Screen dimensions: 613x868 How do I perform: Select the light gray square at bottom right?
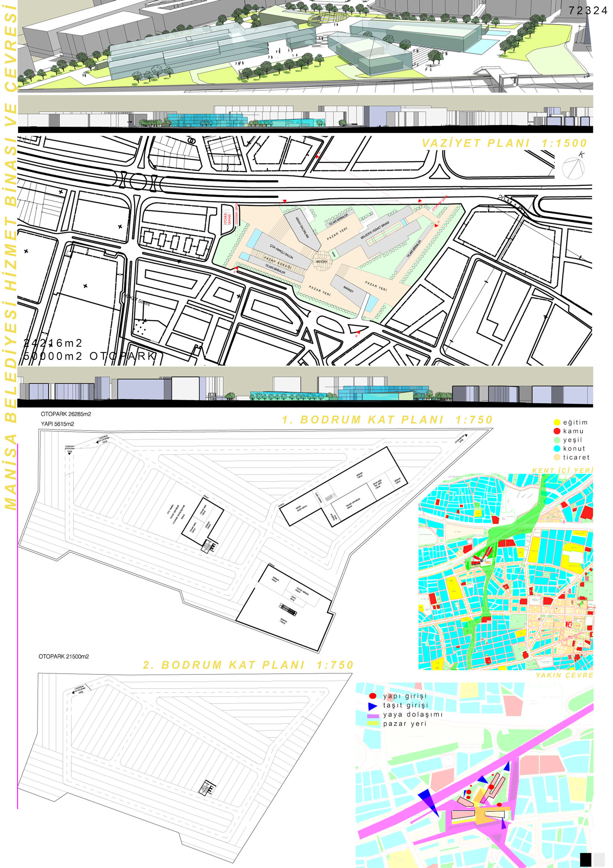click(x=599, y=859)
